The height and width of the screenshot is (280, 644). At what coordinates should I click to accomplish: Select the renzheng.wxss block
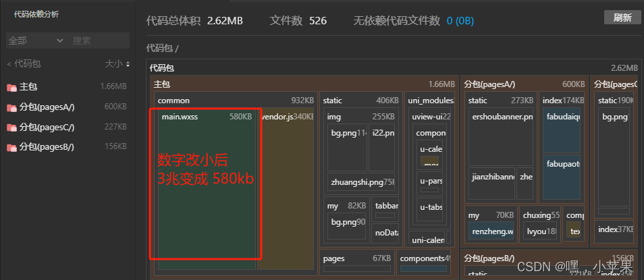click(x=491, y=231)
